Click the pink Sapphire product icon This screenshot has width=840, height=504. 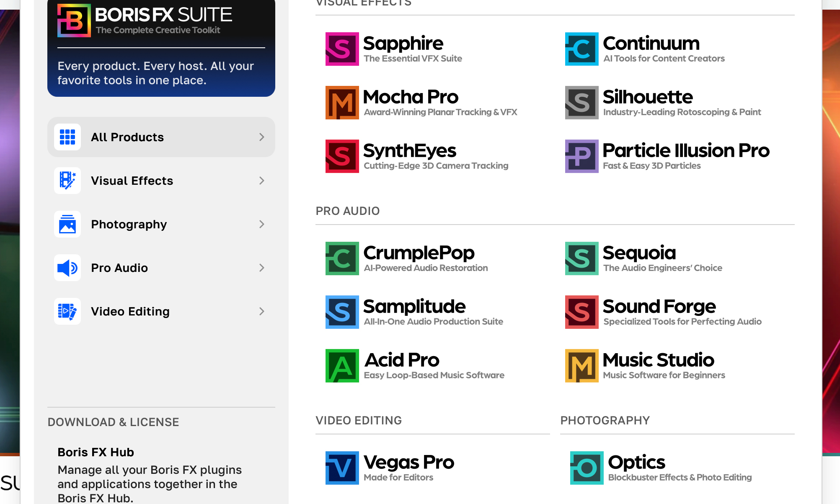tap(342, 49)
